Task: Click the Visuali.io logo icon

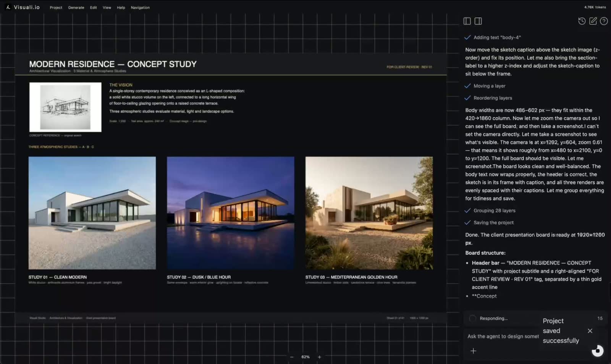Action: 8,7
